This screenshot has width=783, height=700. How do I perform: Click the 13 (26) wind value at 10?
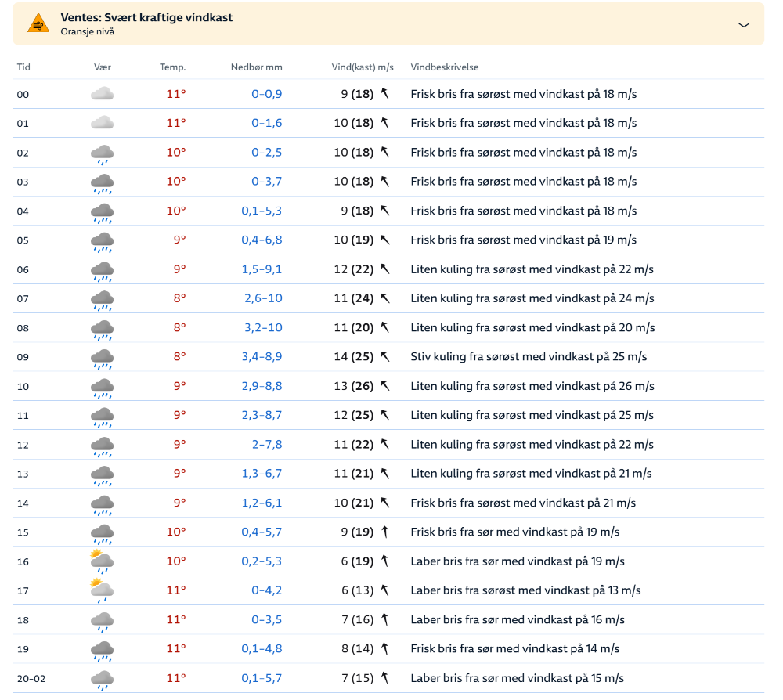(x=353, y=386)
